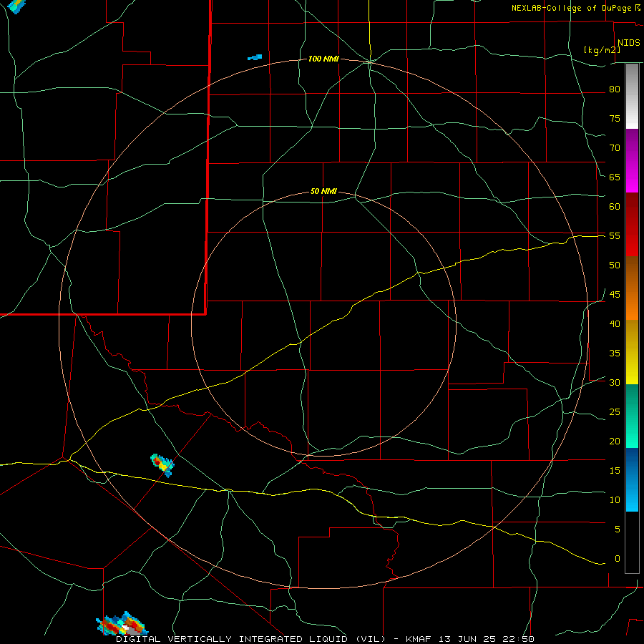This screenshot has width=644, height=644.
Task: Select legend value 15
Action: pos(615,471)
